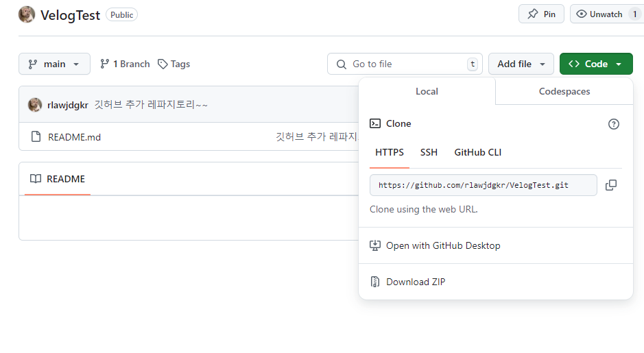Expand the Add file dropdown
Screen dimensions: 644x353
point(521,64)
